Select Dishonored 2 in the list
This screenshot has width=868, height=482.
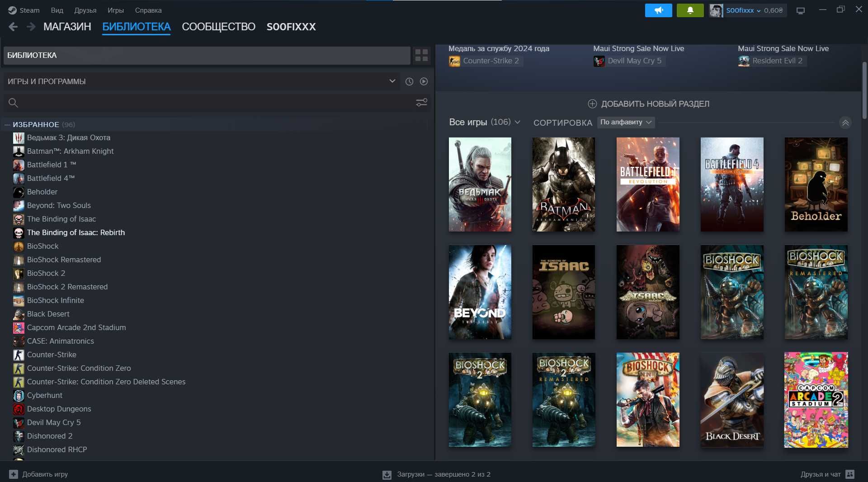coord(50,436)
